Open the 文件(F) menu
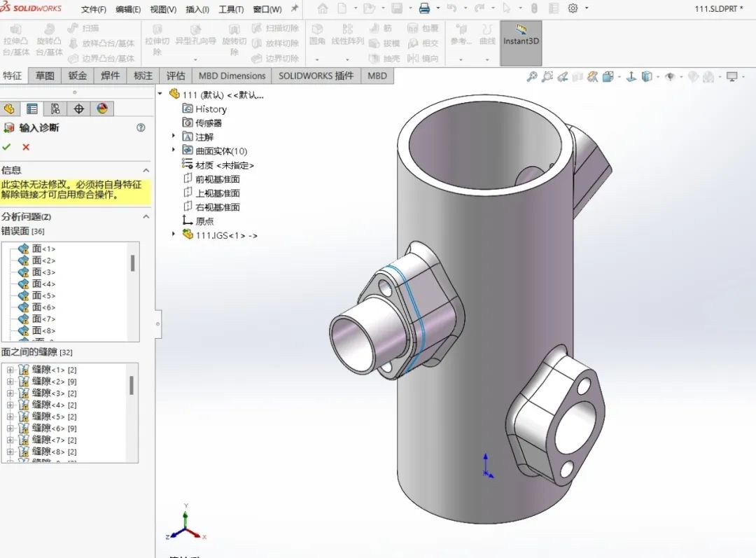Image resolution: width=756 pixels, height=558 pixels. (x=94, y=9)
